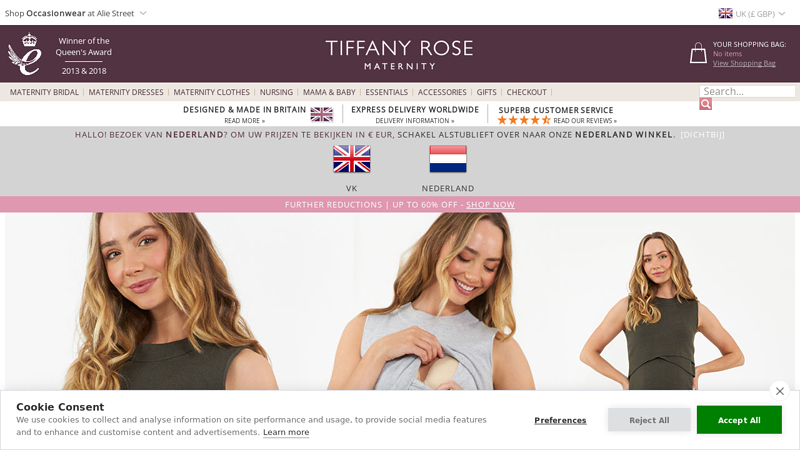This screenshot has width=800, height=450.
Task: Click the Union Jack beside Made in Britain
Action: pos(321,114)
